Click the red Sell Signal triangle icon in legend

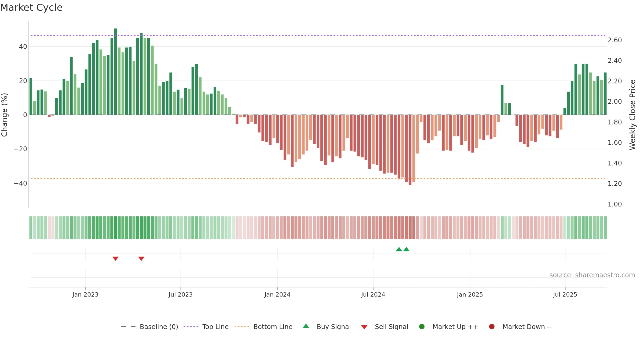pyautogui.click(x=364, y=327)
